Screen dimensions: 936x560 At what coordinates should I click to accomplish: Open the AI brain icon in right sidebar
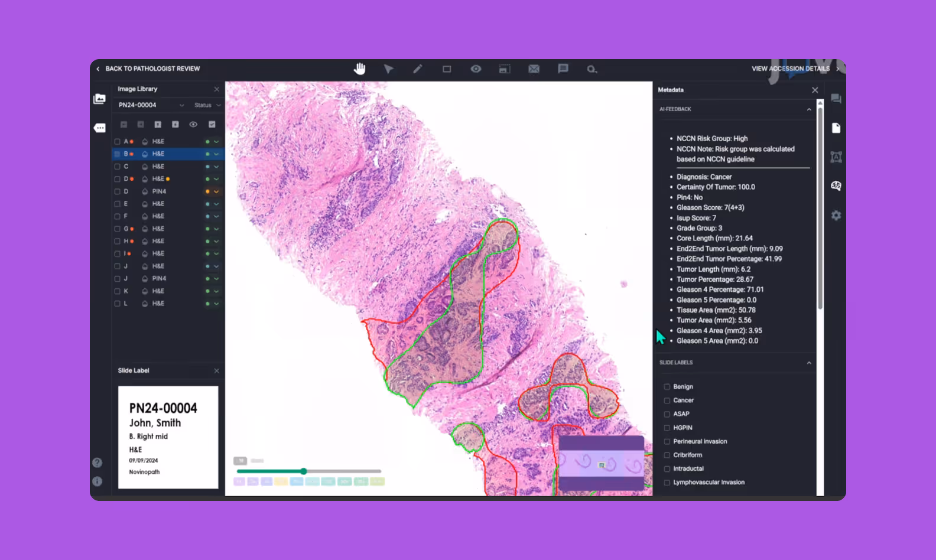pyautogui.click(x=836, y=186)
